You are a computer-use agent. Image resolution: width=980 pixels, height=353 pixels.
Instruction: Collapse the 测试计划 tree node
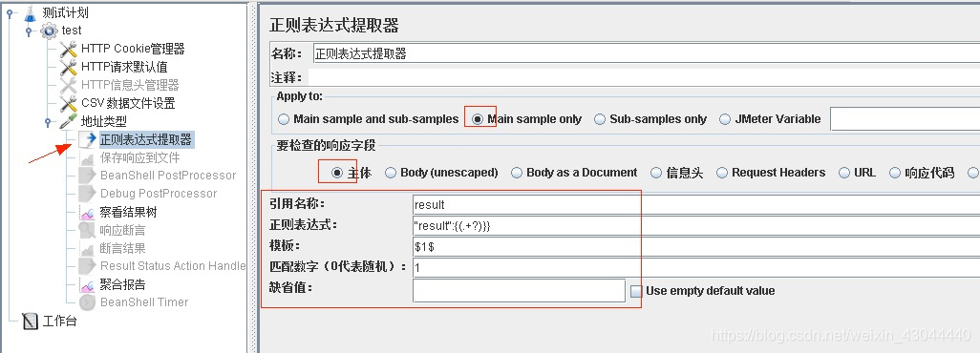coord(10,12)
